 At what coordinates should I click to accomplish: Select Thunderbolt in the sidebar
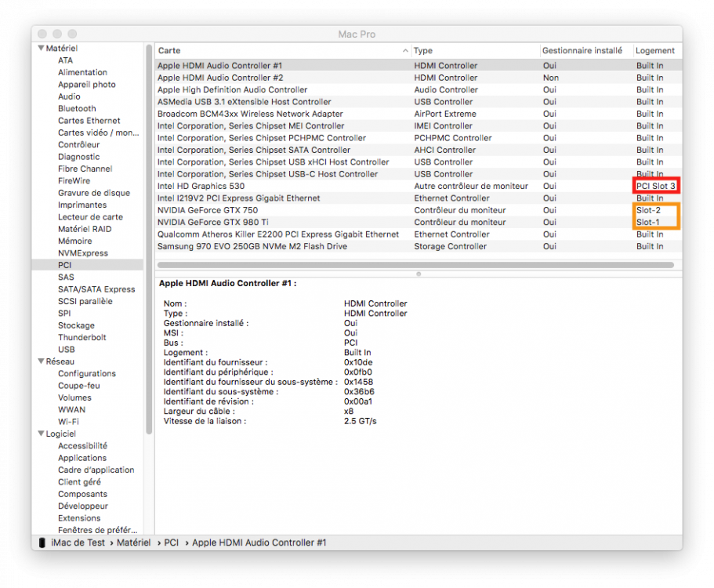[x=82, y=337]
